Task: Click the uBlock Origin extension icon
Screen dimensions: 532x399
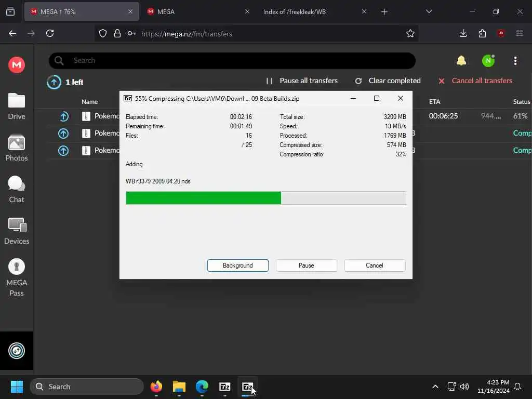Action: [x=501, y=33]
